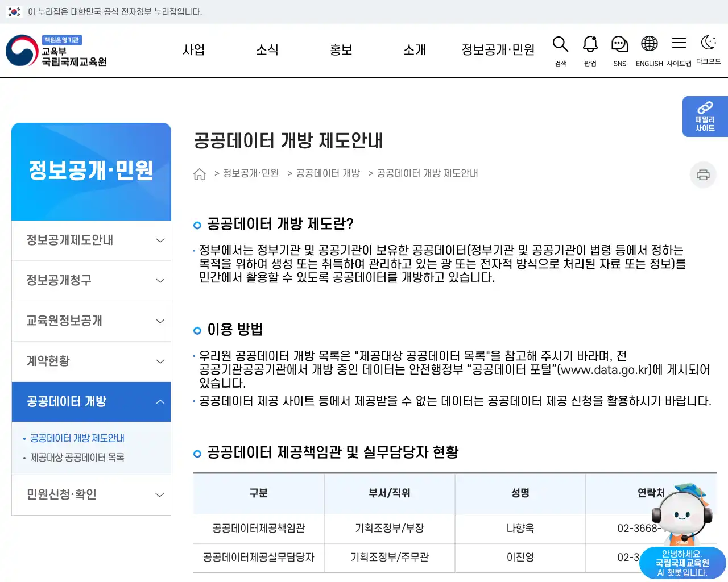Expand 계약현황 sidebar menu
The image size is (728, 582).
click(x=91, y=361)
